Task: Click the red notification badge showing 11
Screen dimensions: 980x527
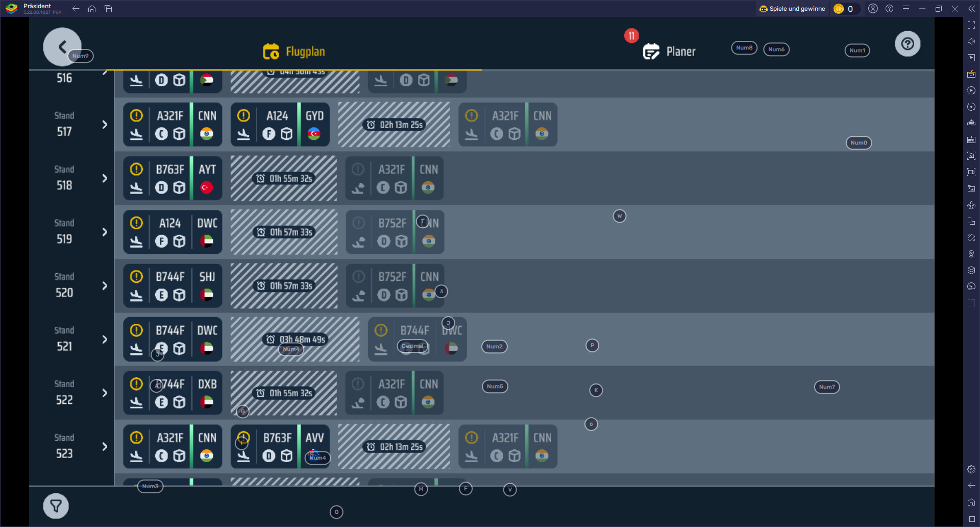Action: click(631, 36)
